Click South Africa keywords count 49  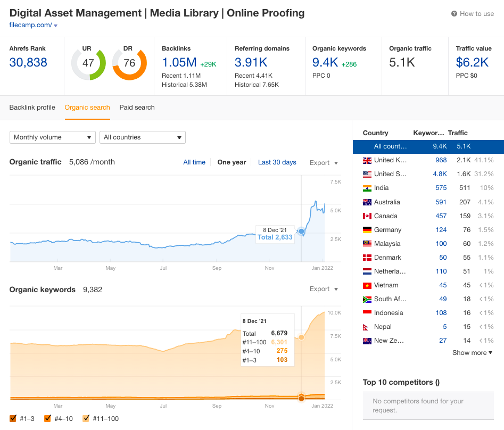pyautogui.click(x=443, y=299)
